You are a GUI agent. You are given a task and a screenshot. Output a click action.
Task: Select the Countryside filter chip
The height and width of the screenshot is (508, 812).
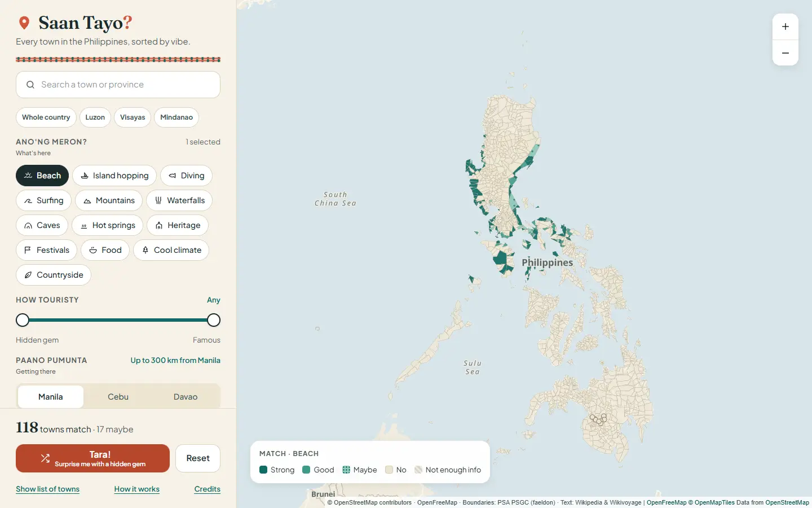pos(54,275)
